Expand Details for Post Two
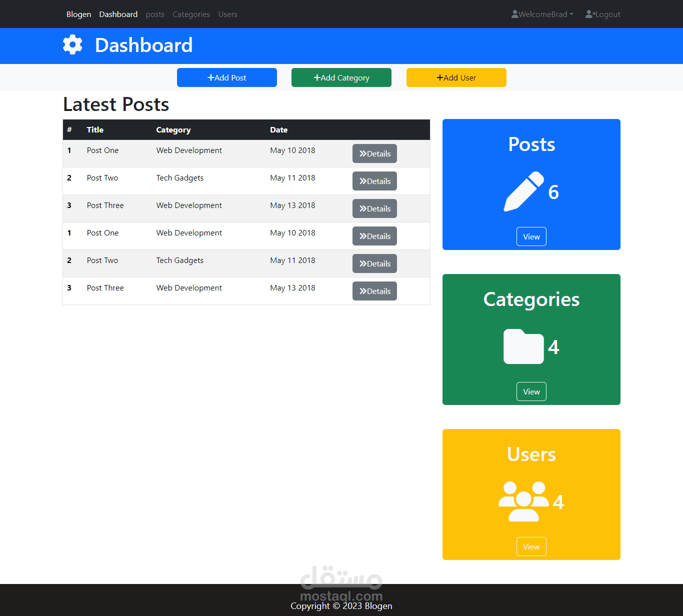This screenshot has height=616, width=683. 374,181
